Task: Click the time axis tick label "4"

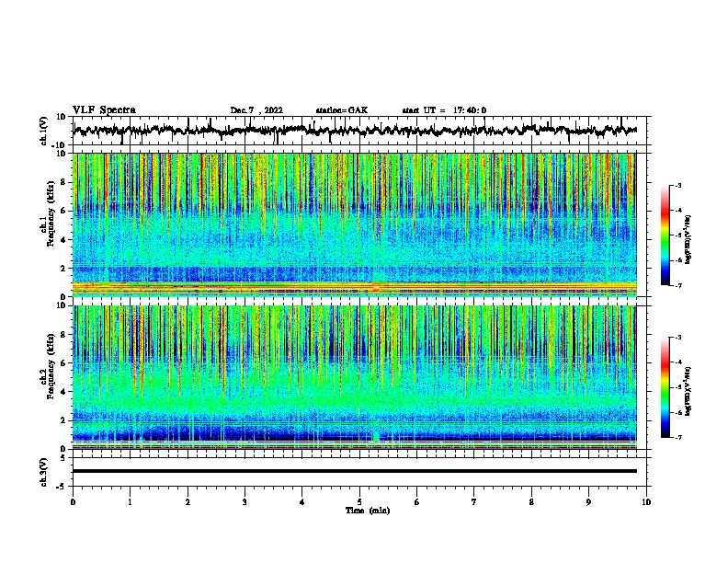Action: click(x=302, y=502)
